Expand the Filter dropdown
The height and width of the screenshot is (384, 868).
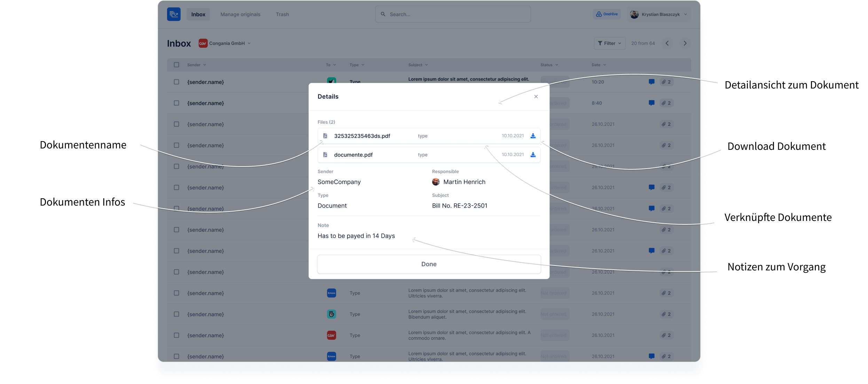[609, 43]
